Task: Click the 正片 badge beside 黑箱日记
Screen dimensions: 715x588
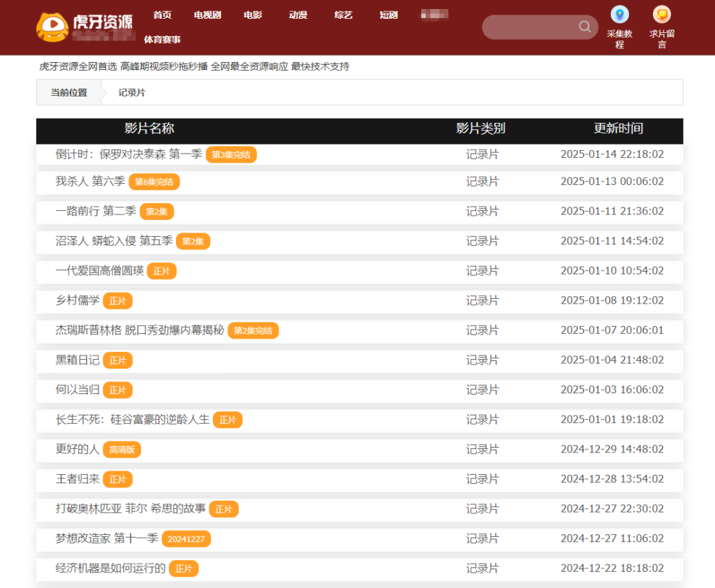Action: 117,361
